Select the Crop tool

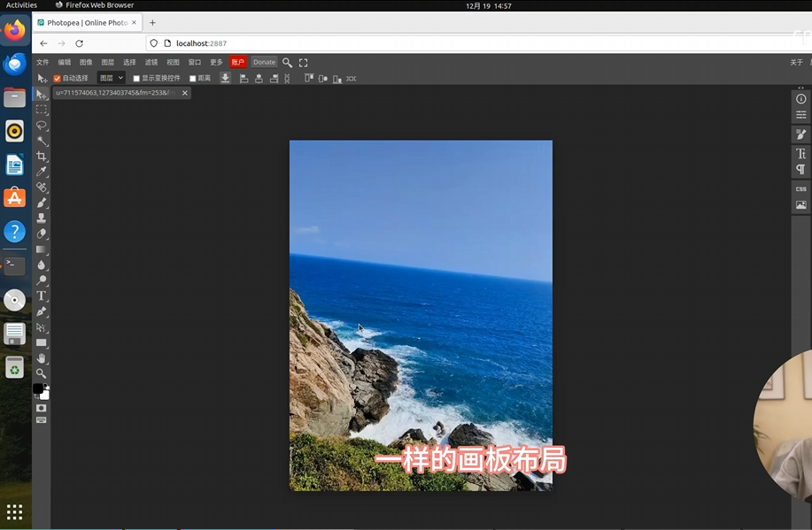pos(42,157)
